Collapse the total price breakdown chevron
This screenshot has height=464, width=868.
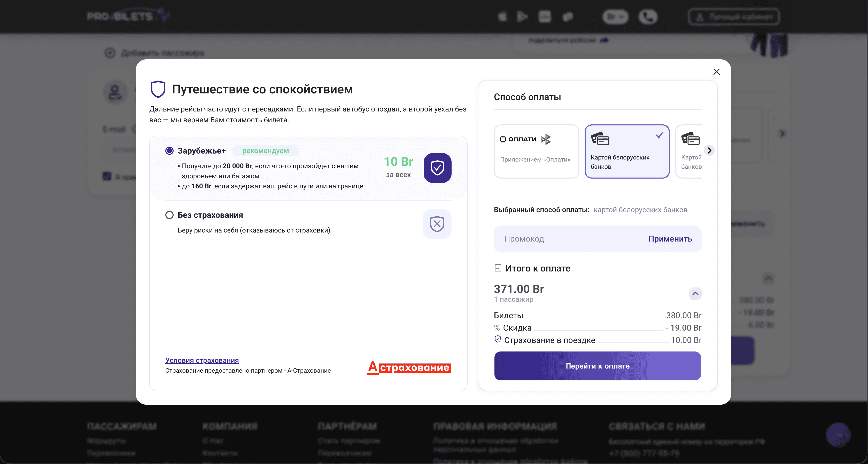(695, 293)
